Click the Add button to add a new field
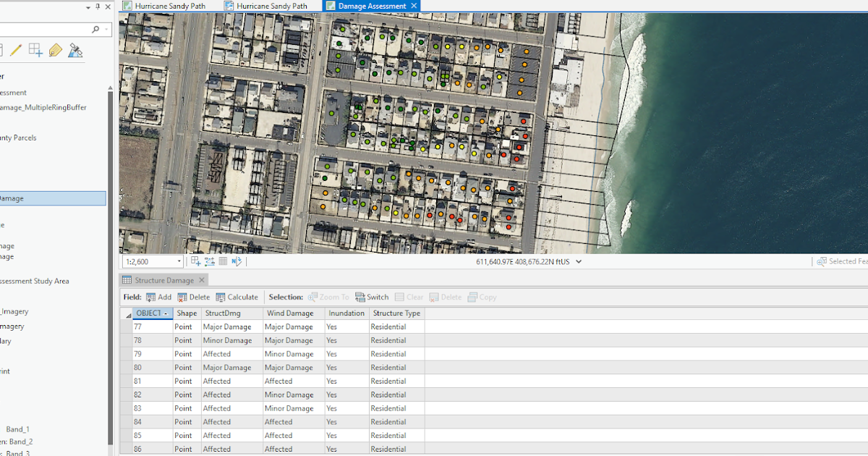 click(159, 297)
